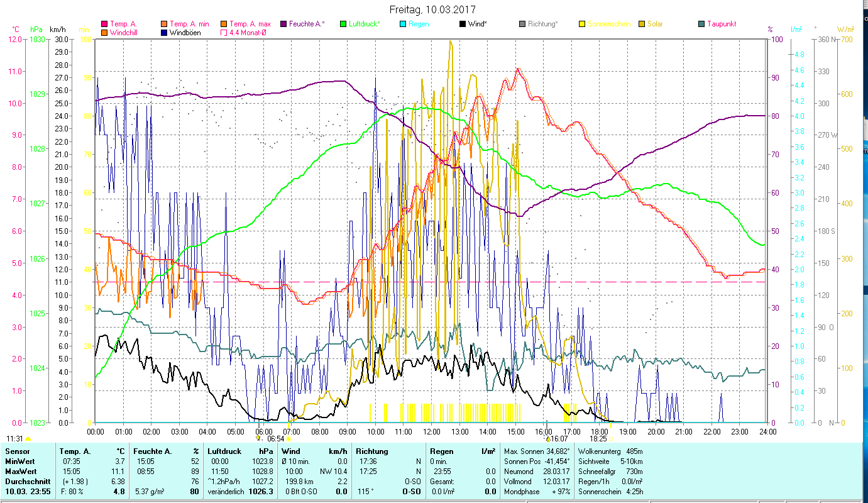This screenshot has height=503, width=868.
Task: Click the Wolkenunterg 485m entry
Action: [x=610, y=451]
